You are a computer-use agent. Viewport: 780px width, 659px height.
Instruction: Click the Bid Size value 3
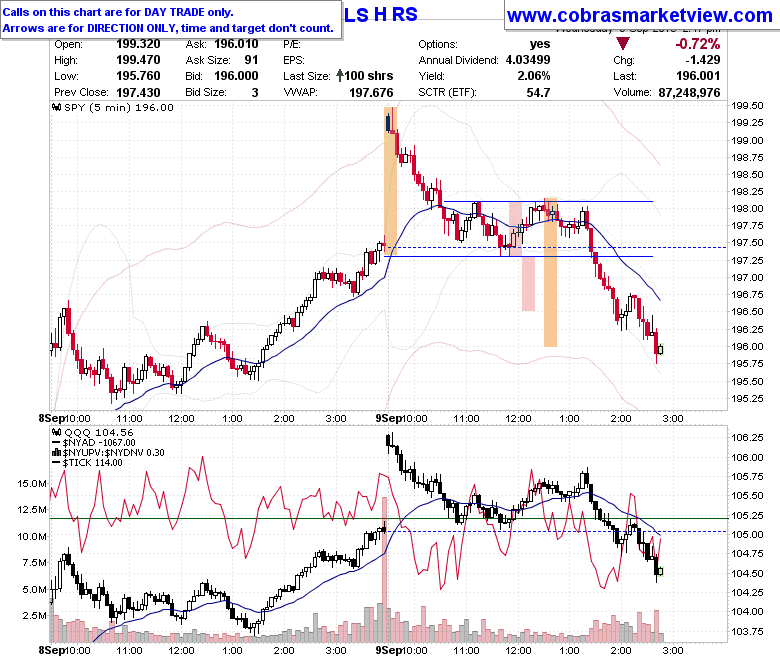point(255,93)
